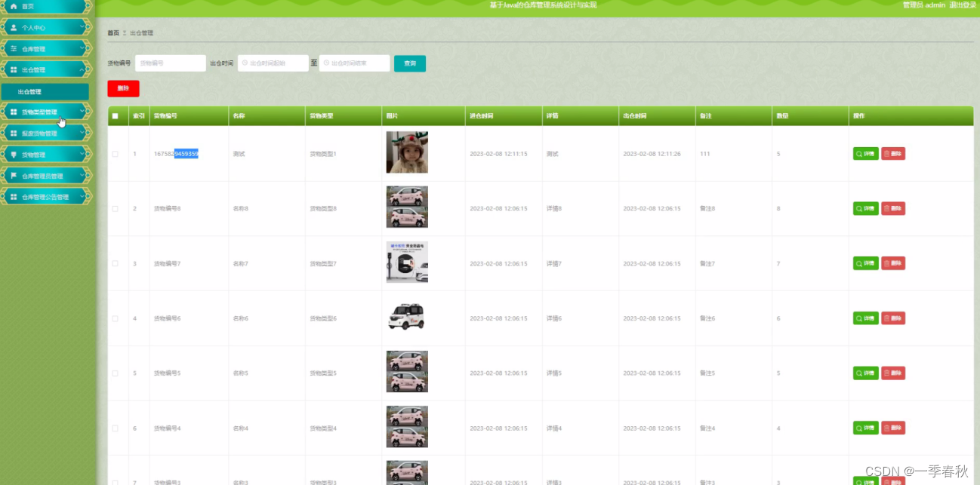
Task: Click the icon beside 货物管理 in sidebar
Action: click(13, 155)
